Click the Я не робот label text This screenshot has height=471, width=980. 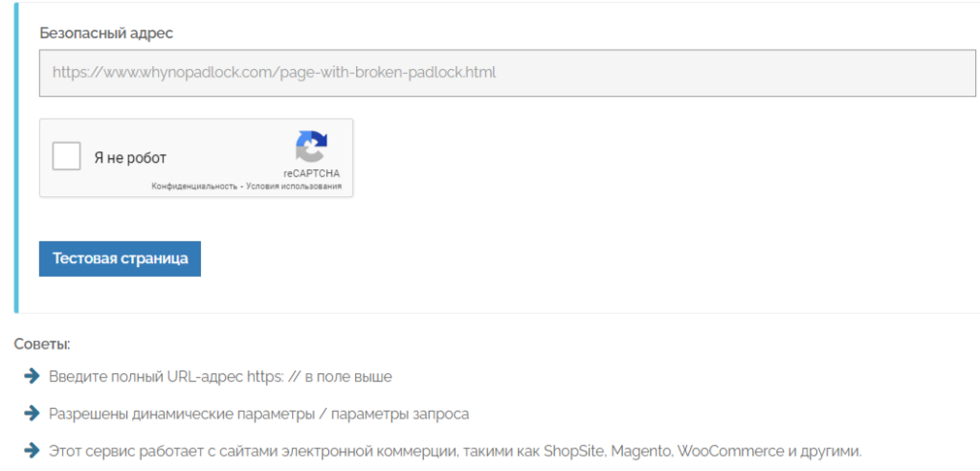130,158
